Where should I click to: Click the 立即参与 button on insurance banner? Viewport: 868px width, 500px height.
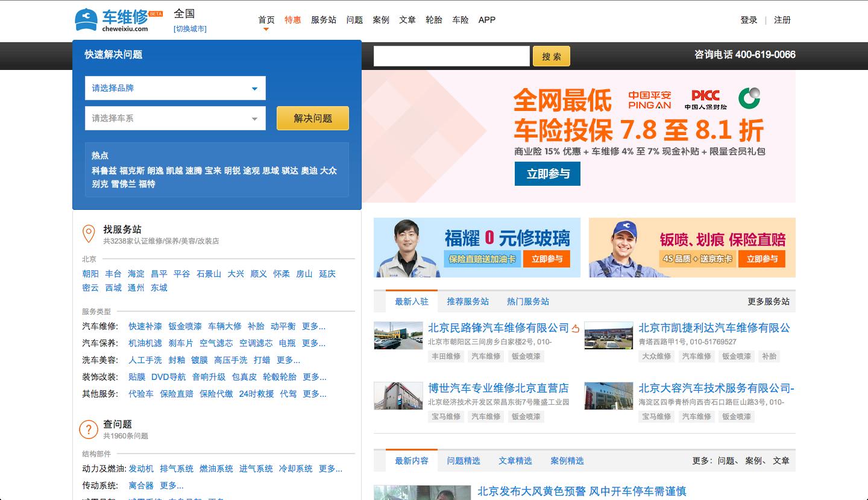tap(547, 174)
